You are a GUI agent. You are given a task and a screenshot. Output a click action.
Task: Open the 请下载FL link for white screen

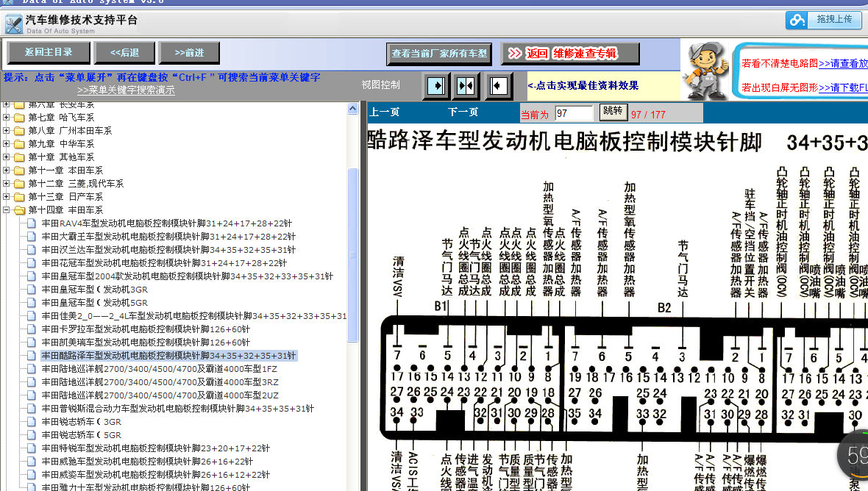coord(843,87)
